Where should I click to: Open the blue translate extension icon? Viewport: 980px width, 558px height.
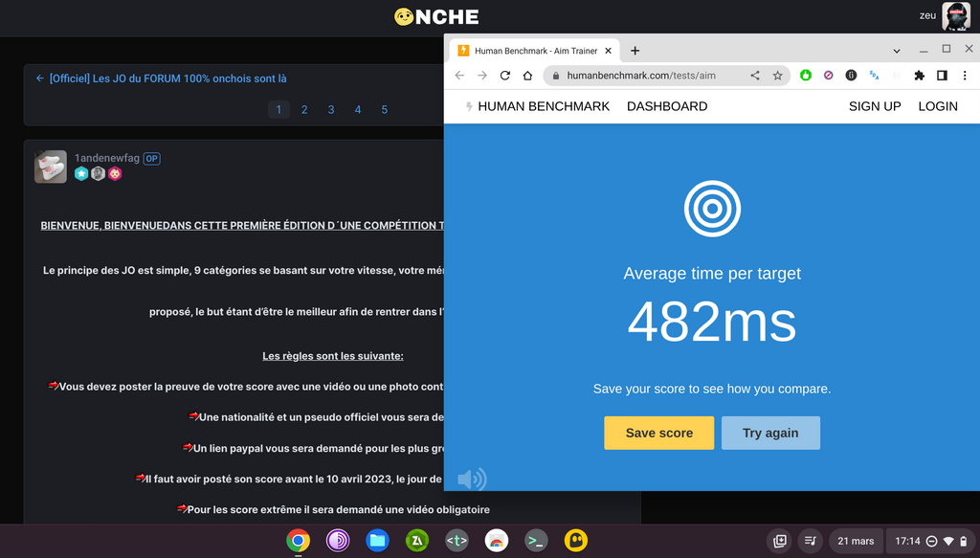[x=874, y=76]
